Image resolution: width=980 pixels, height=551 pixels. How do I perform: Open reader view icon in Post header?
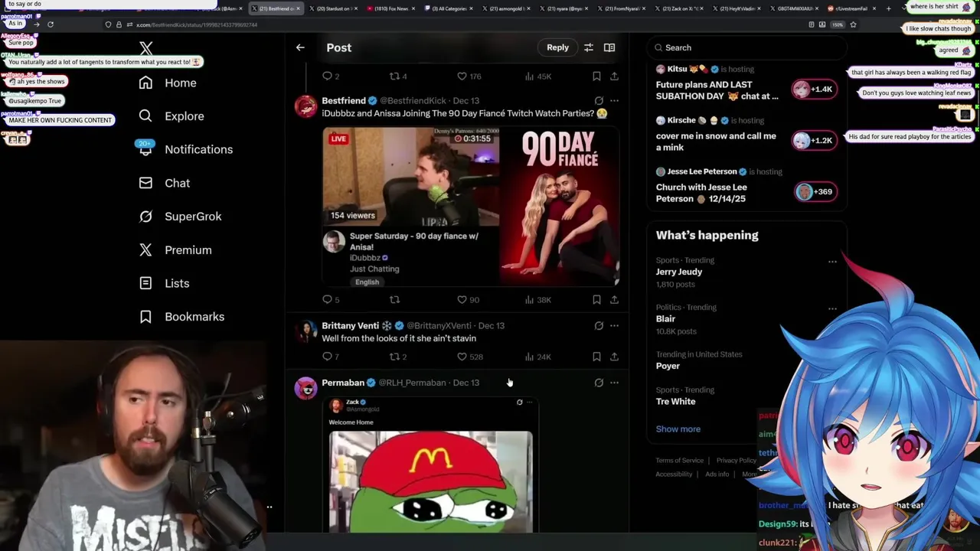[x=609, y=47]
